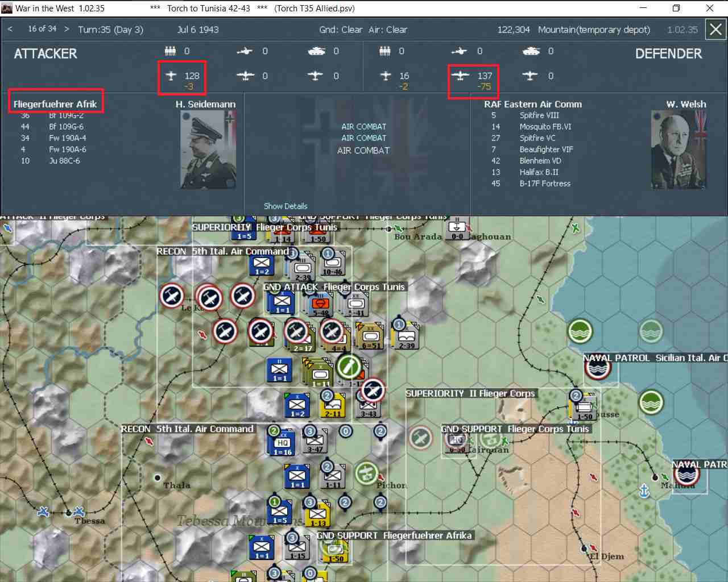
Task: Select B-17F Fortress row
Action: point(531,184)
